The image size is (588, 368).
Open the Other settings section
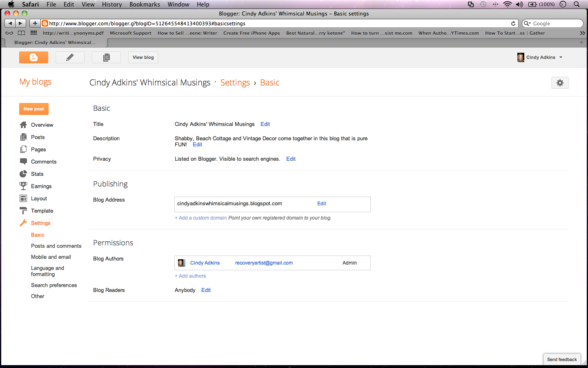pos(38,296)
